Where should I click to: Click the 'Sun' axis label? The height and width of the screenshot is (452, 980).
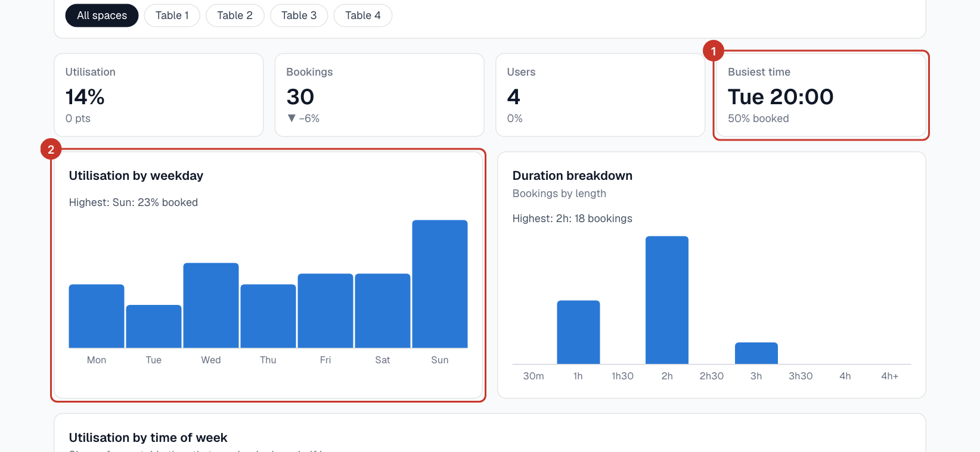[x=440, y=360]
